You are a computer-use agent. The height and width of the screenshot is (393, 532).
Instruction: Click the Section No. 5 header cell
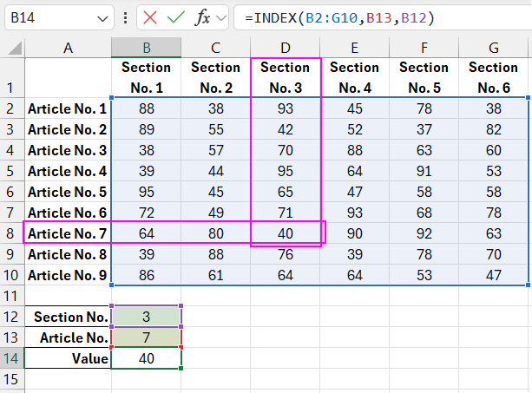coord(424,78)
